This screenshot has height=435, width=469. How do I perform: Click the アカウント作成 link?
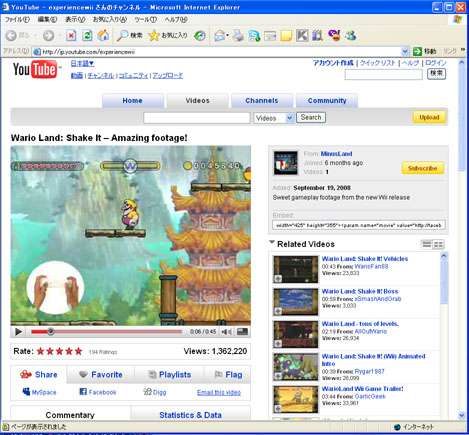pos(333,63)
